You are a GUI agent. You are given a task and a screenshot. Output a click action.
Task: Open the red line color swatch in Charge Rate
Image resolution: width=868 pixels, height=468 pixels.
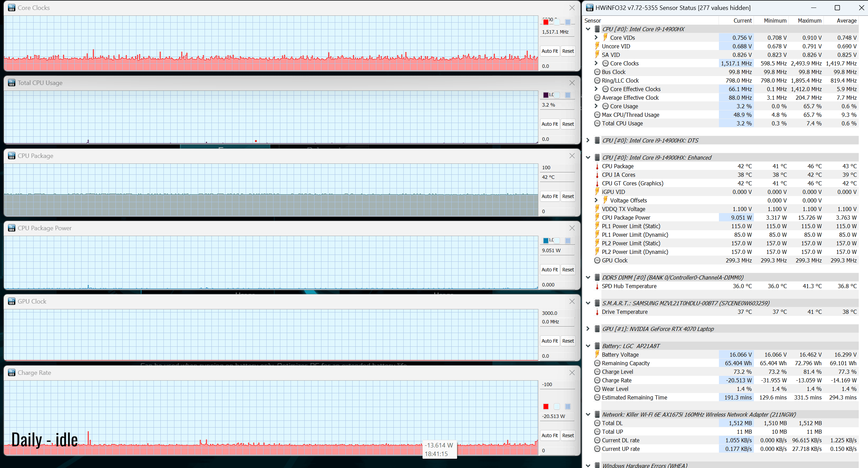click(546, 407)
